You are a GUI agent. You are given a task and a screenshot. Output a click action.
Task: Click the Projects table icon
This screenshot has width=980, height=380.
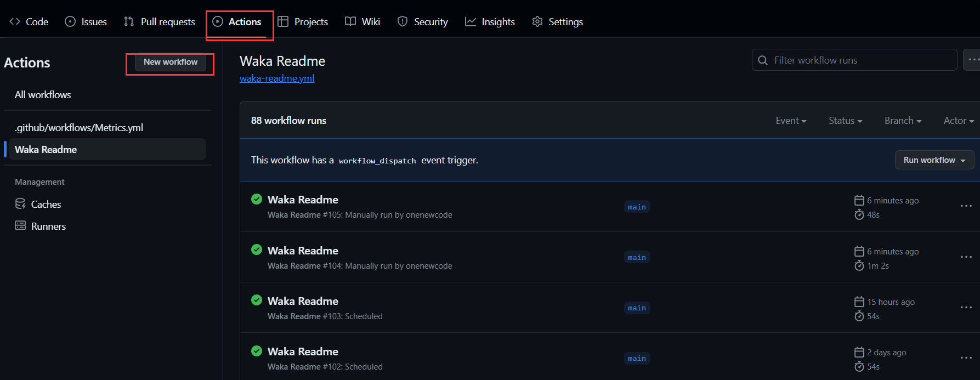point(283,21)
